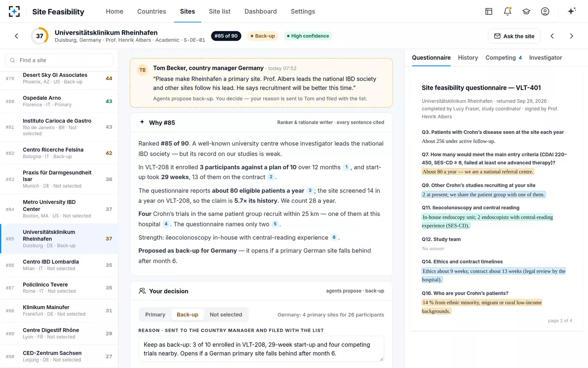Select the Questionnaire tab
The image size is (588, 368).
click(x=431, y=58)
